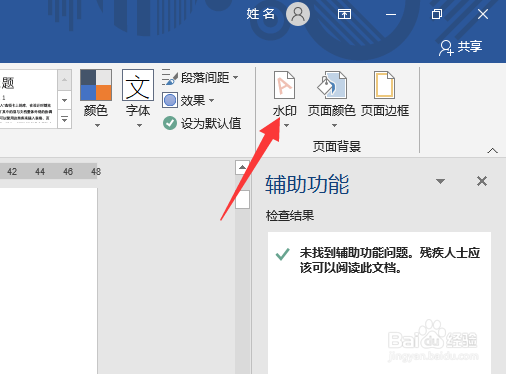Click the 页面背景 group label
Image resolution: width=506 pixels, height=374 pixels.
point(337,146)
